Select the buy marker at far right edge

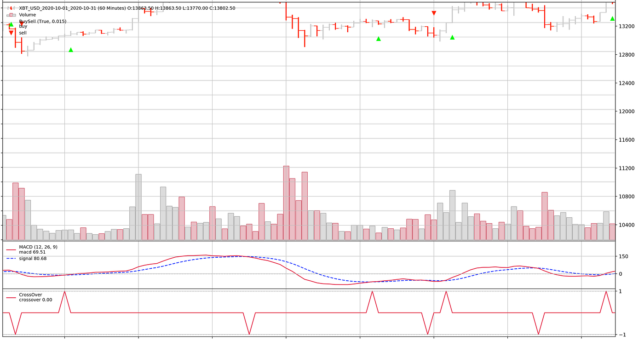(612, 18)
